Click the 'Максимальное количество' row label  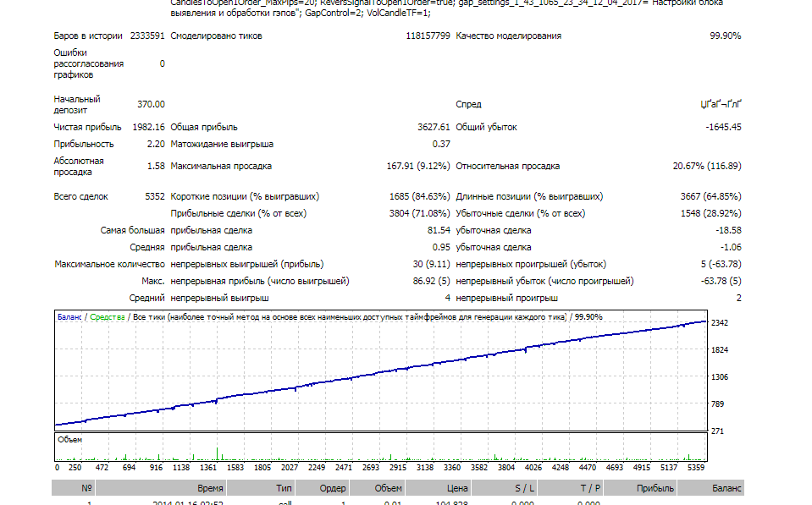pyautogui.click(x=109, y=264)
